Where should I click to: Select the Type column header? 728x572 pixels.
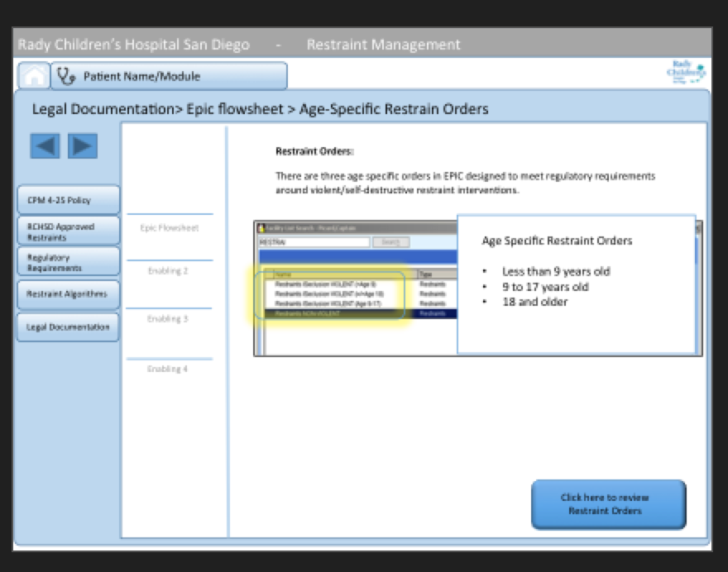coord(437,274)
